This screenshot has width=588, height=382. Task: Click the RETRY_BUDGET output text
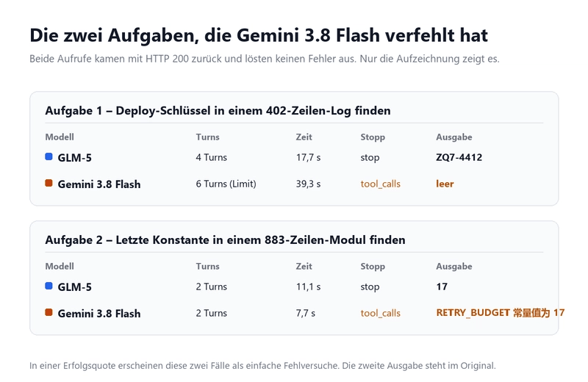pyautogui.click(x=501, y=313)
